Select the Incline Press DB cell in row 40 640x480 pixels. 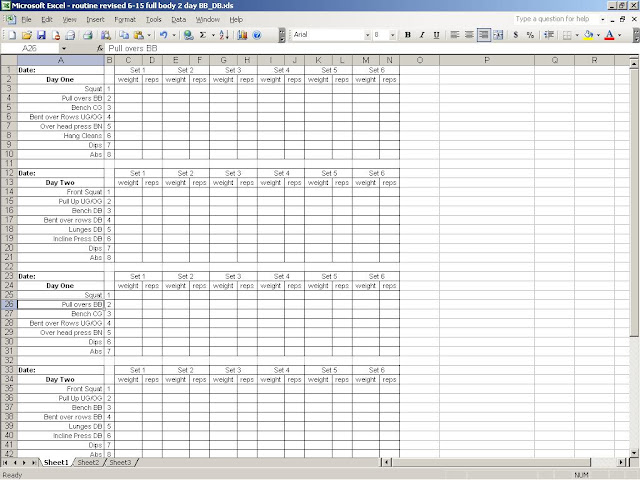click(60, 436)
